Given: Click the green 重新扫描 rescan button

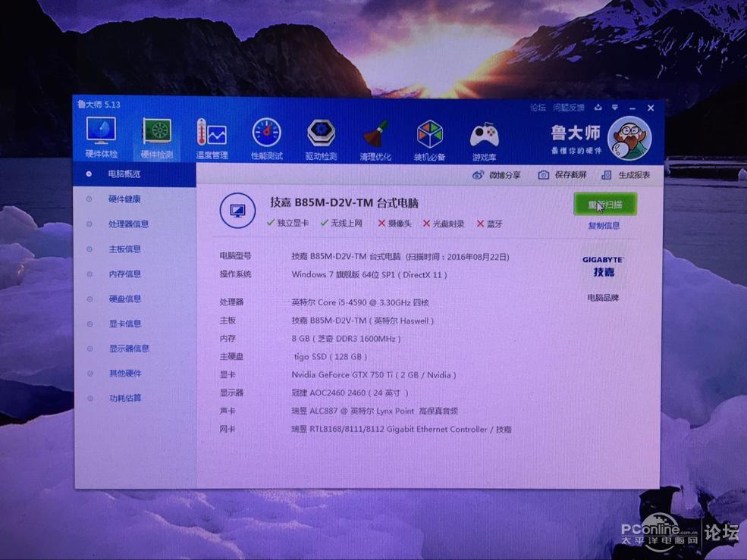Looking at the screenshot, I should [x=605, y=205].
